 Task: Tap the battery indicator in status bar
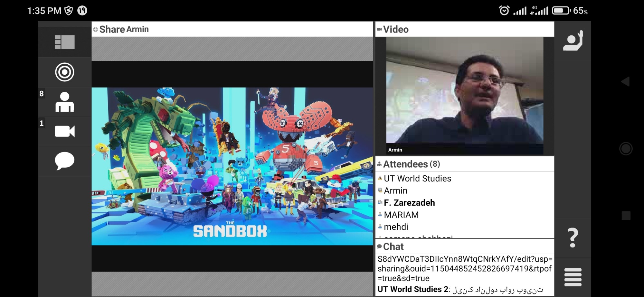(x=561, y=11)
